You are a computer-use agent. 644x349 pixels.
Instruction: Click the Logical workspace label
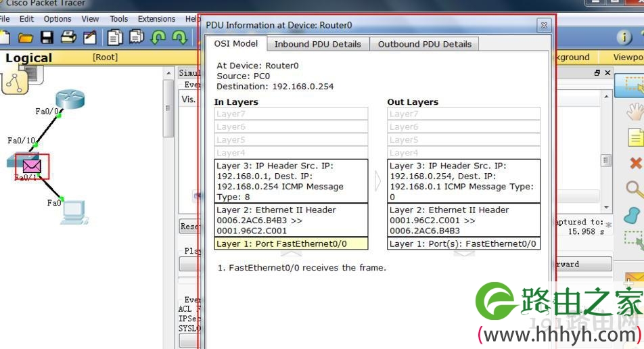point(28,58)
